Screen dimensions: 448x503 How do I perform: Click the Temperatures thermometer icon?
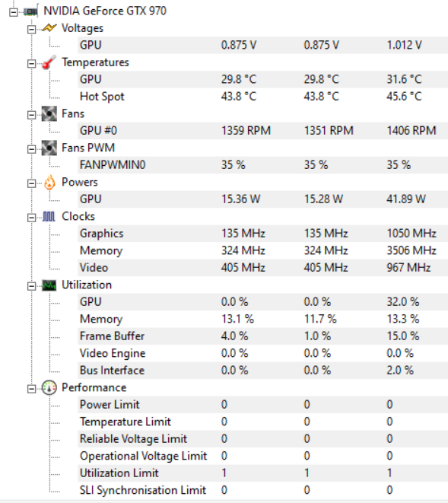click(49, 62)
